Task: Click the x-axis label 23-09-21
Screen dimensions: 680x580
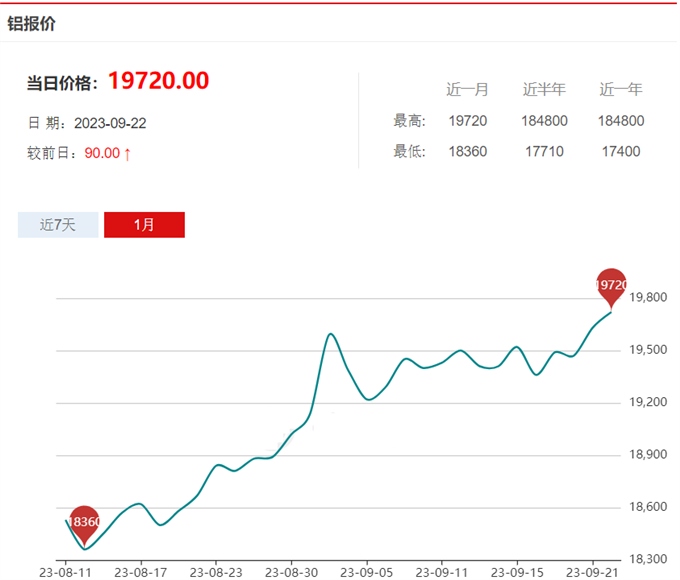Action: tap(592, 573)
